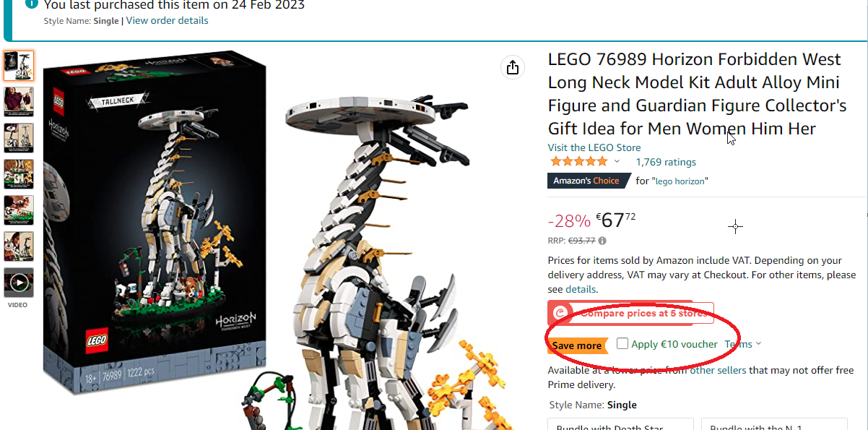Screen dimensions: 868x430
Task: Click the five-star rating icons
Action: coord(578,162)
